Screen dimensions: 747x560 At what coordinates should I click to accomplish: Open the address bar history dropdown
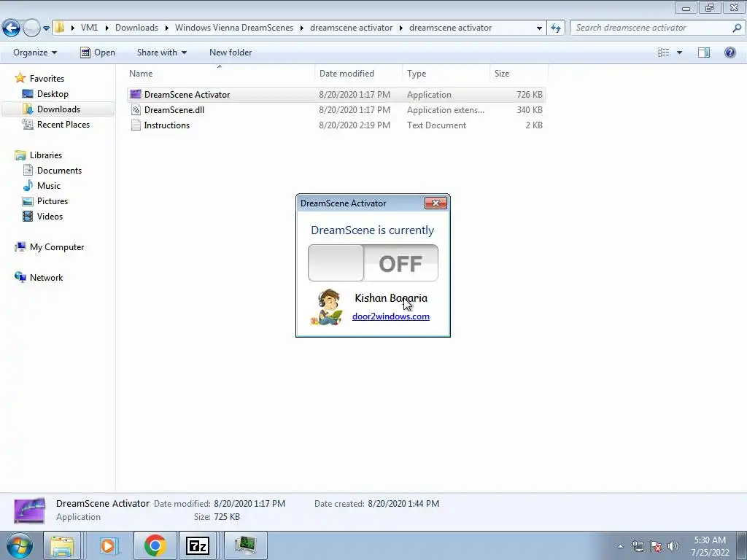(x=539, y=28)
